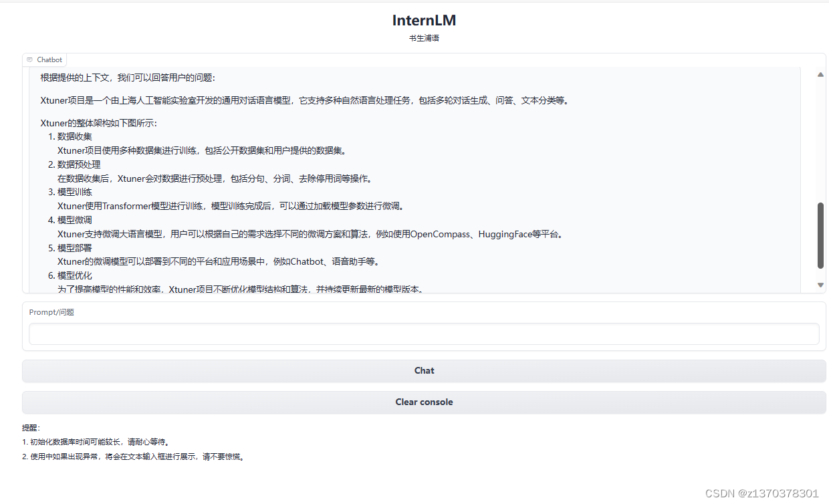Click the sentence mentioning OpenCompass、HuggingFace
The width and height of the screenshot is (829, 504).
pyautogui.click(x=311, y=234)
